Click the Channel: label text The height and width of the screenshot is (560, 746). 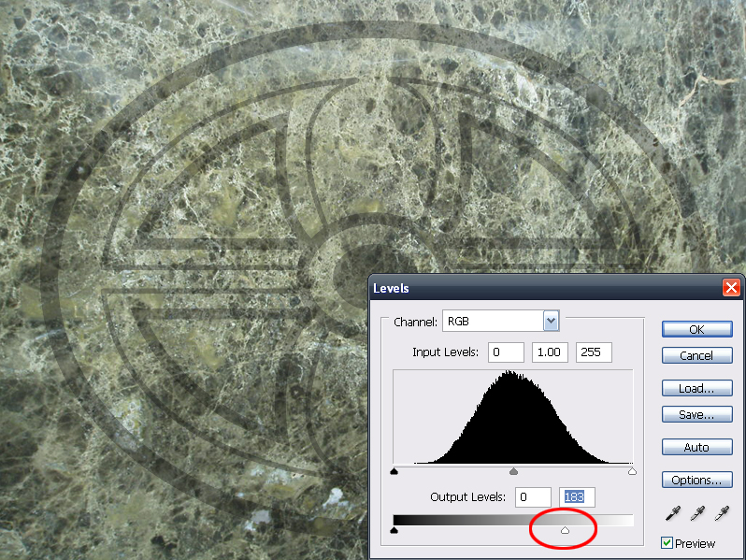tap(415, 323)
